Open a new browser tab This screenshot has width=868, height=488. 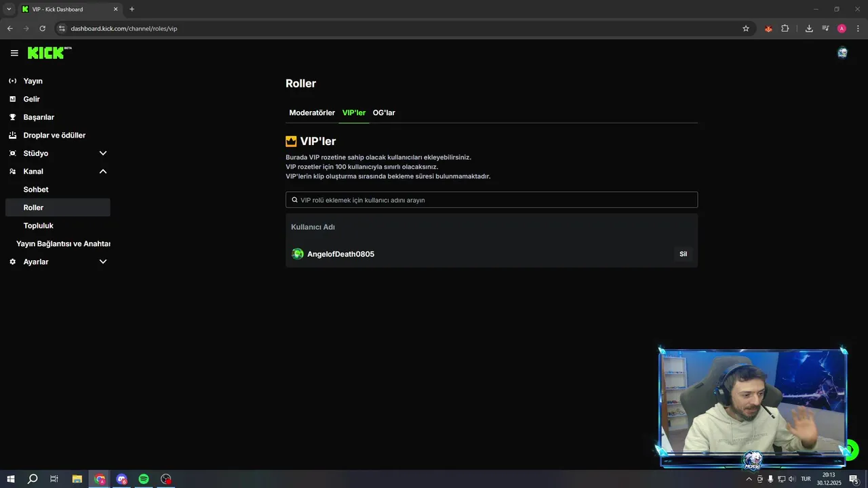pyautogui.click(x=132, y=9)
